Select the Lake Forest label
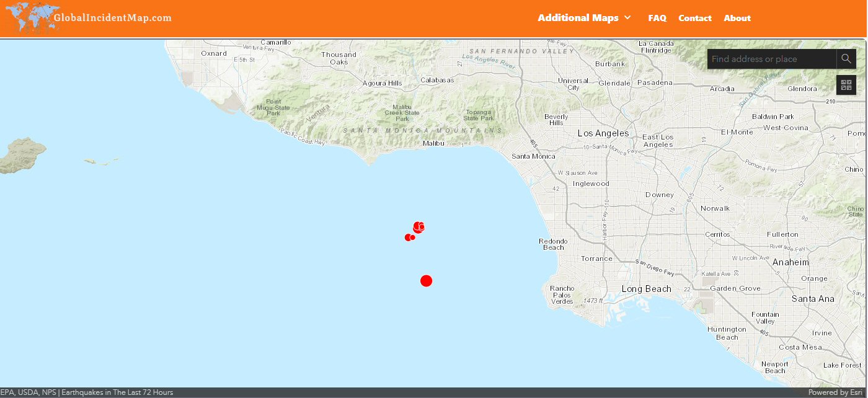 pos(842,365)
